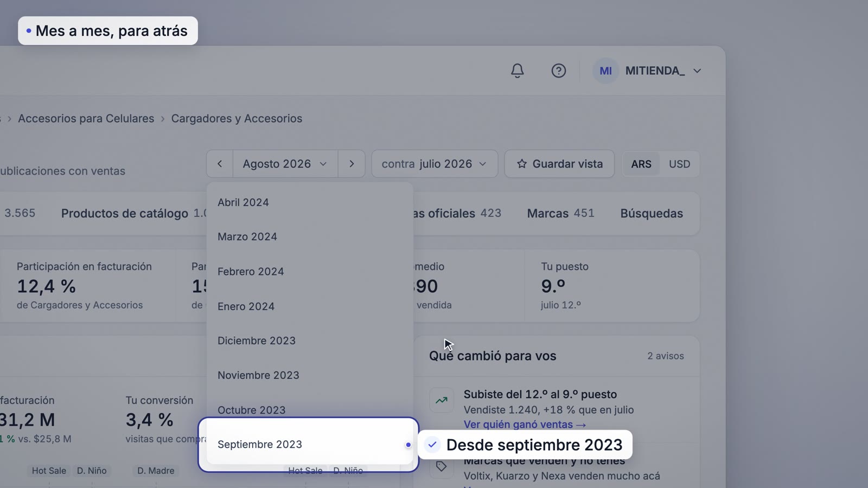Click the Tu conversión 3,4 % value
868x488 pixels.
pos(149,420)
